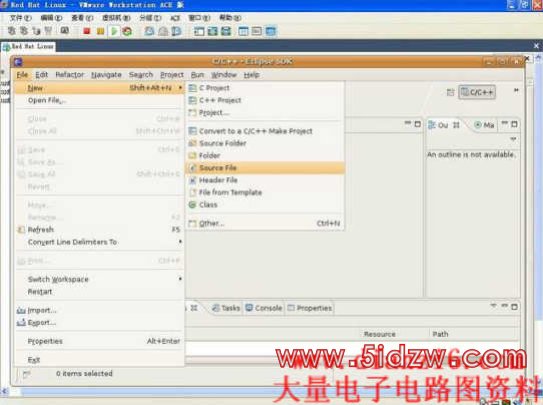Open the Import option in File menu
Screen dimensions: 543x405
[x=37, y=310]
